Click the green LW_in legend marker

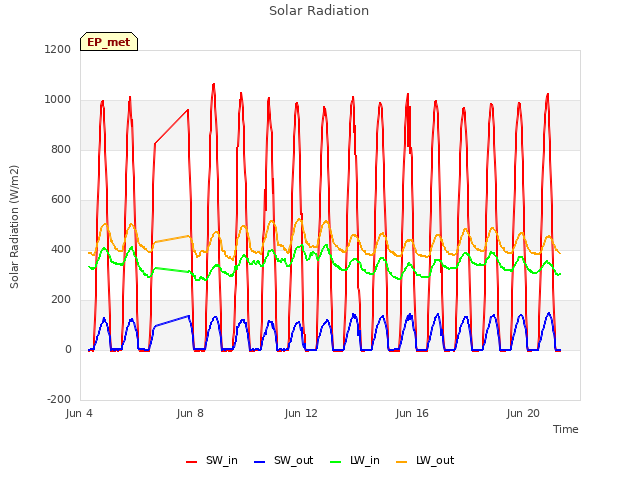pyautogui.click(x=335, y=462)
